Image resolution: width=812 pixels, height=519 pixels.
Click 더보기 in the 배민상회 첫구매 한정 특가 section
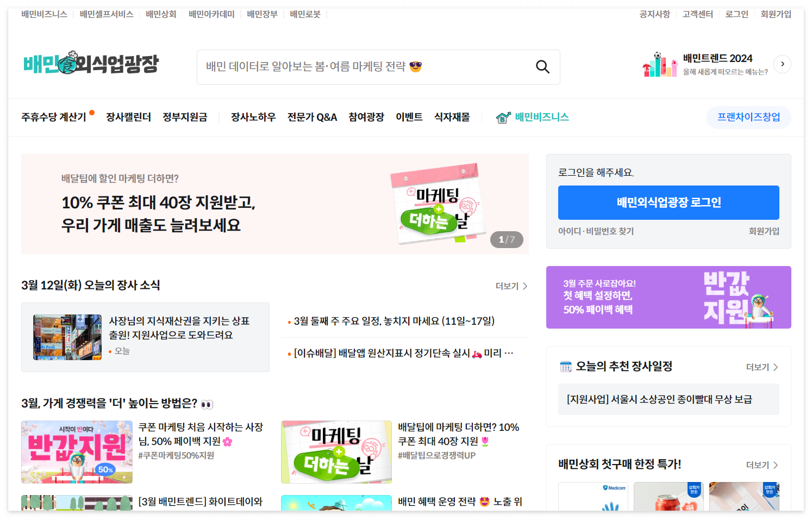[x=761, y=465]
